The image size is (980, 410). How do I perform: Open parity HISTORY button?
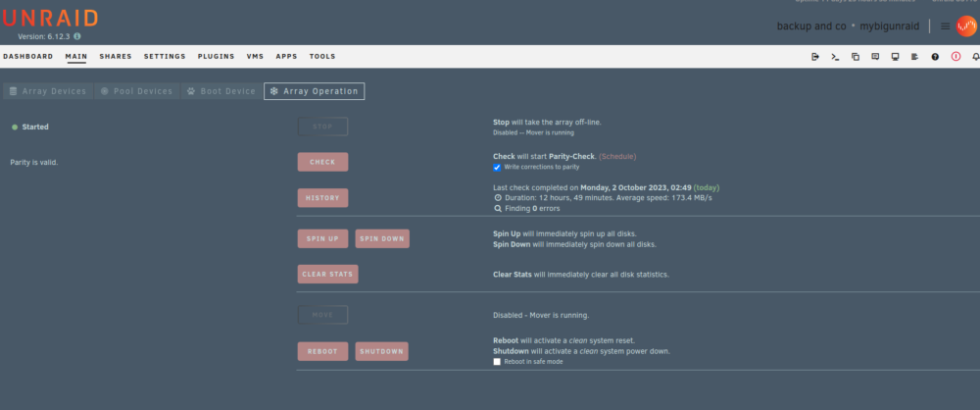pos(322,198)
